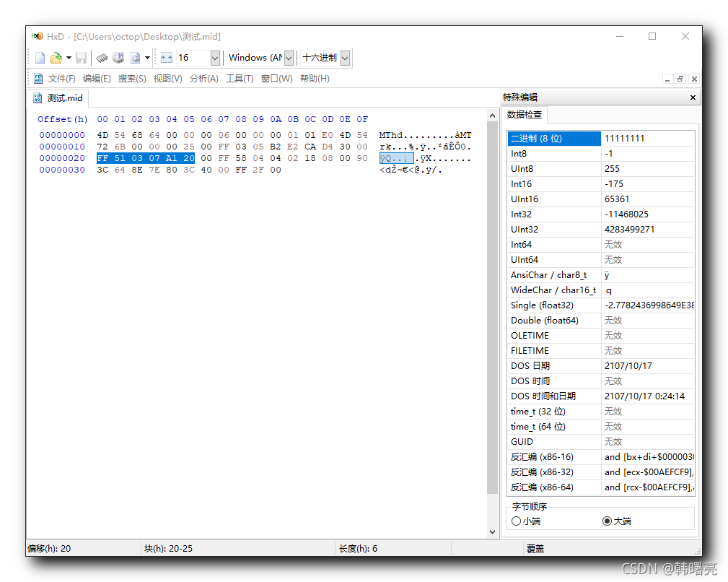The width and height of the screenshot is (728, 582).
Task: Open the 帮助(H) menu
Action: point(315,79)
